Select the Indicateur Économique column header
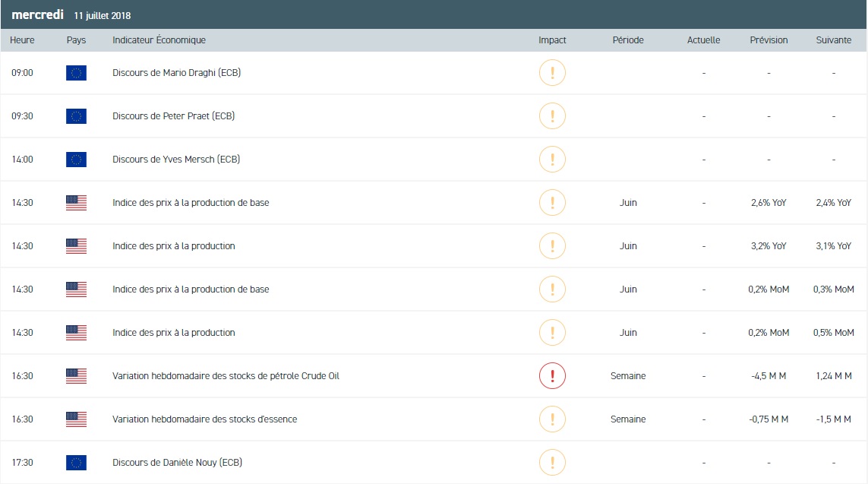Screen dimensions: 868x484 point(159,40)
